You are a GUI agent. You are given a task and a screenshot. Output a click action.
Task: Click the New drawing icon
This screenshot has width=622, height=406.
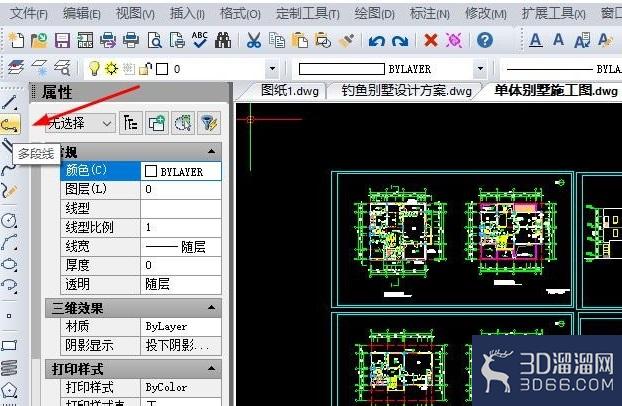coord(16,40)
